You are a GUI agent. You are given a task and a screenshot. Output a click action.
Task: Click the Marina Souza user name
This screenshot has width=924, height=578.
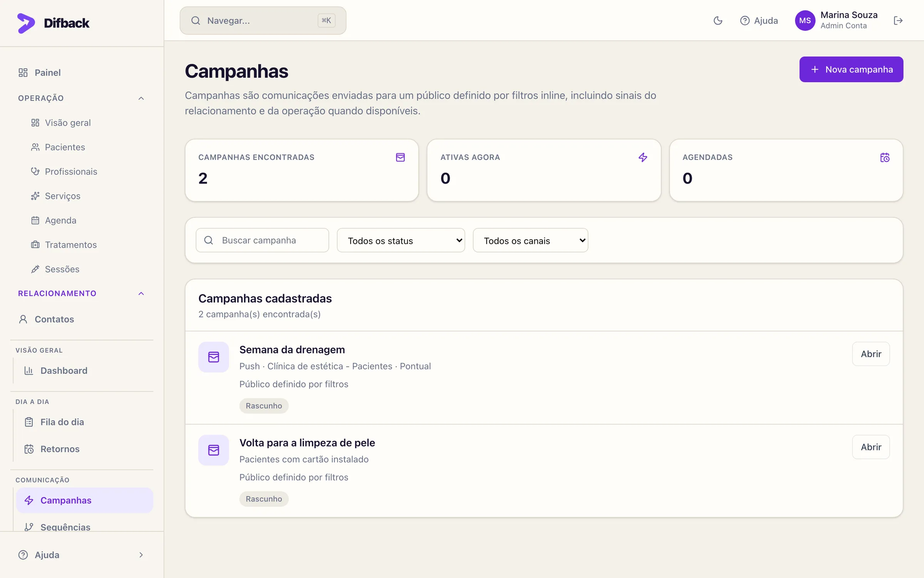coord(849,15)
